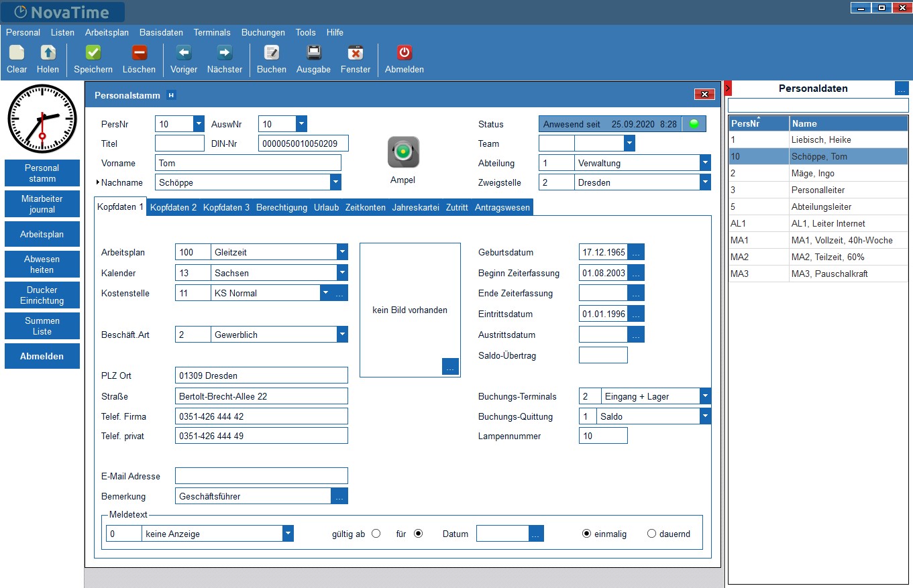Open the Basisdaten menu

click(x=161, y=32)
